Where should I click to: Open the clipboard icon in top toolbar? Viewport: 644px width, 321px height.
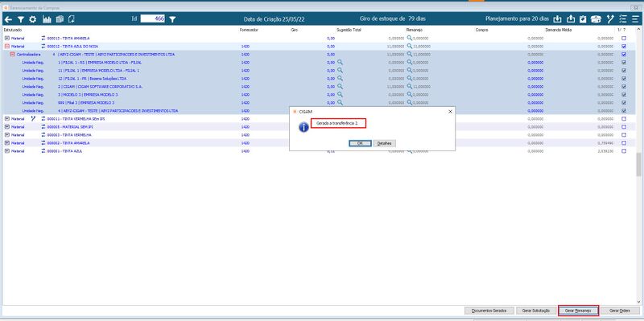[583, 19]
